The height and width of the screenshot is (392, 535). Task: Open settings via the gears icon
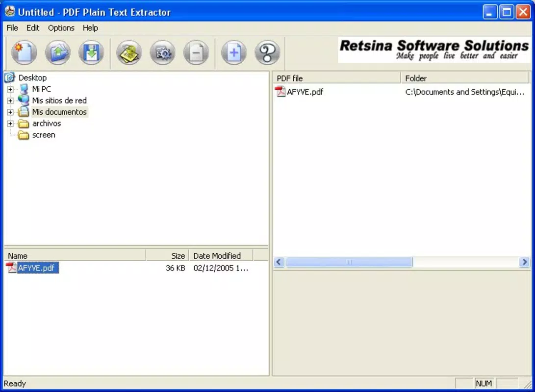pos(163,52)
